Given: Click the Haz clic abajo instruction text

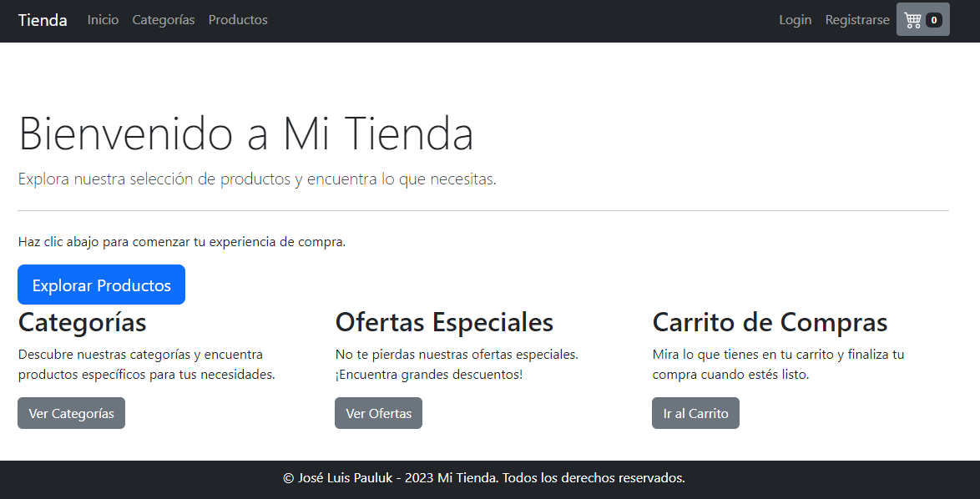Looking at the screenshot, I should pyautogui.click(x=181, y=242).
